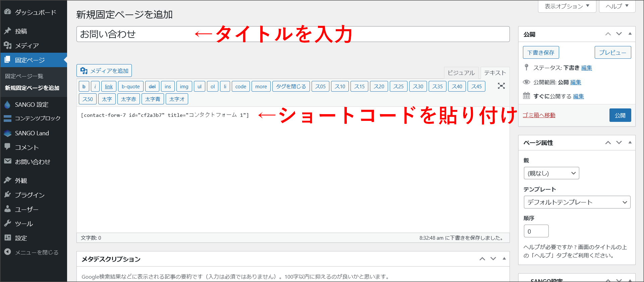Screen dimensions: 644x282
Task: Open the テンプレート dropdown
Action: coord(577,202)
